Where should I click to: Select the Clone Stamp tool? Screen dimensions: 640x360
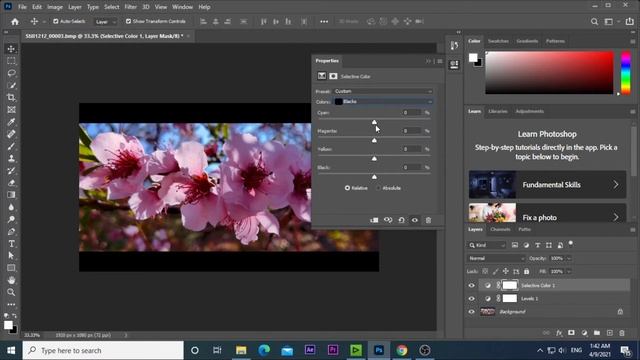11,158
